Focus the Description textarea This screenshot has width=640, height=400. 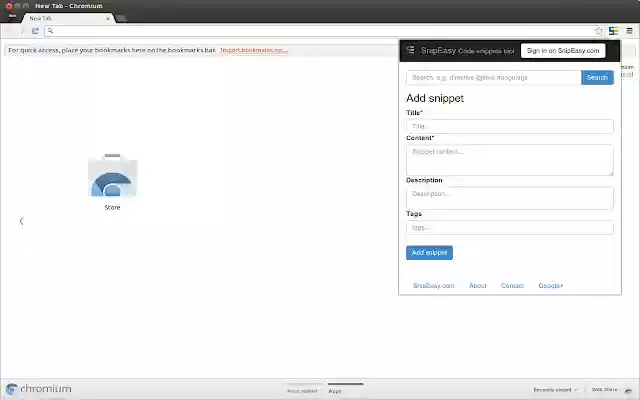(x=510, y=198)
